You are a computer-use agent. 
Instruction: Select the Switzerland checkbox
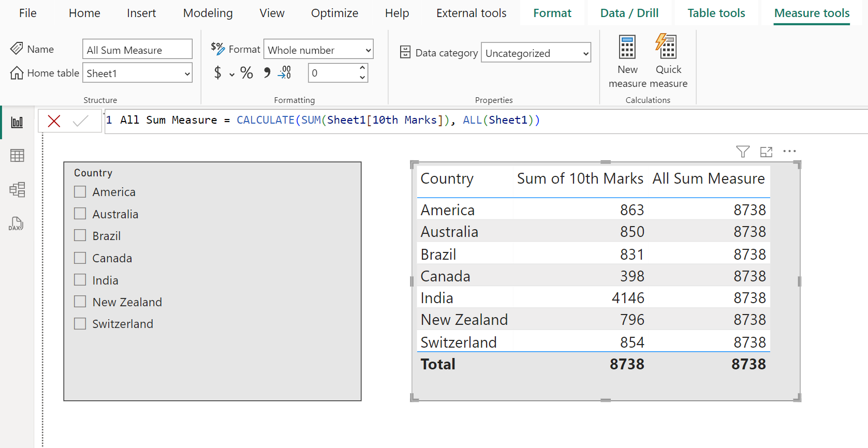click(80, 324)
